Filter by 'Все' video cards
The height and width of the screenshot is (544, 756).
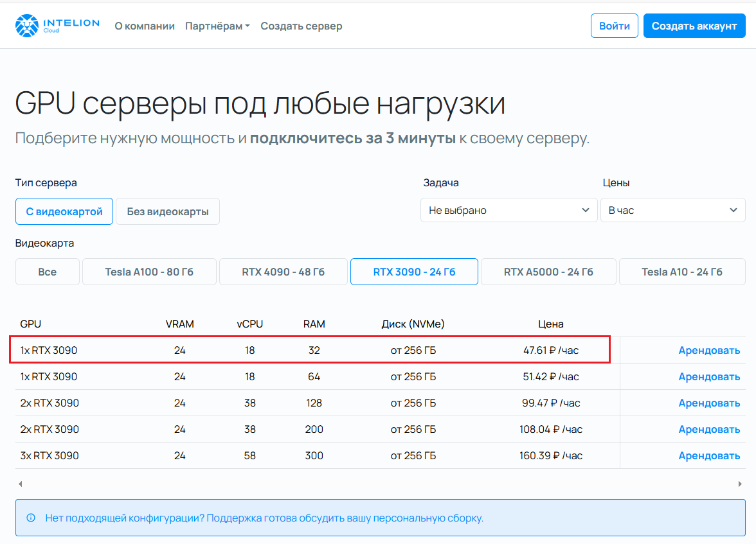coord(48,272)
